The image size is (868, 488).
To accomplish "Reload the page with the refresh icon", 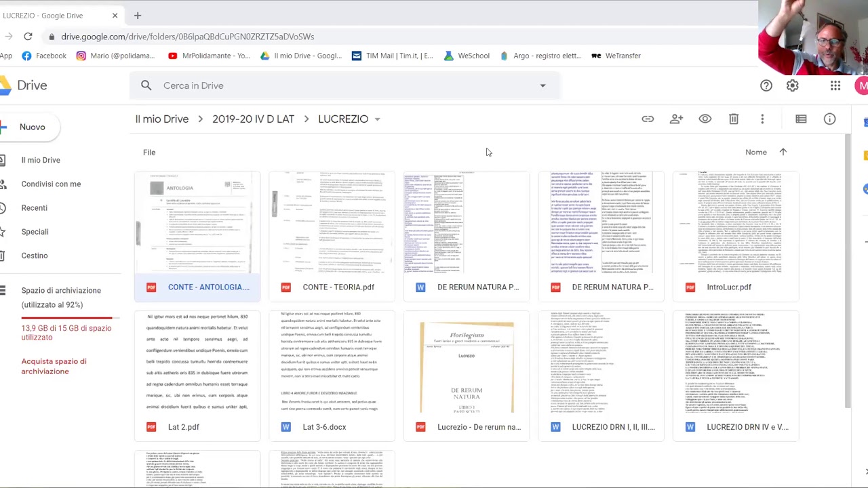I will [28, 37].
